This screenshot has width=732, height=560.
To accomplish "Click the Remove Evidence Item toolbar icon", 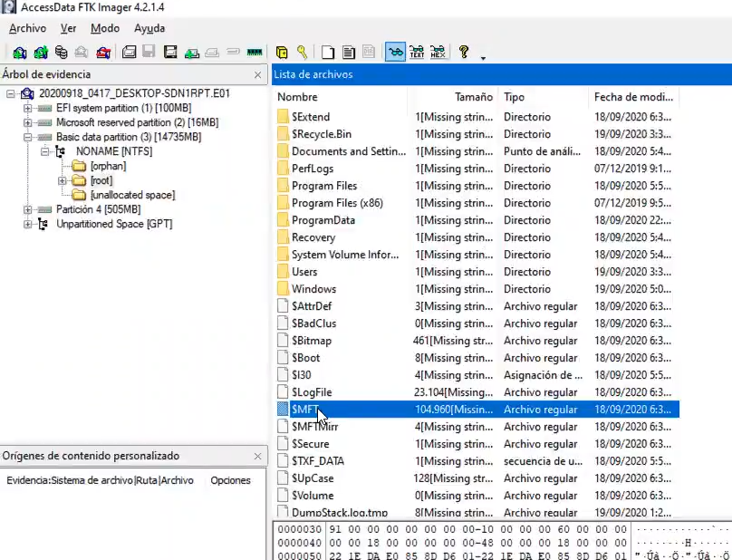I will pyautogui.click(x=82, y=53).
